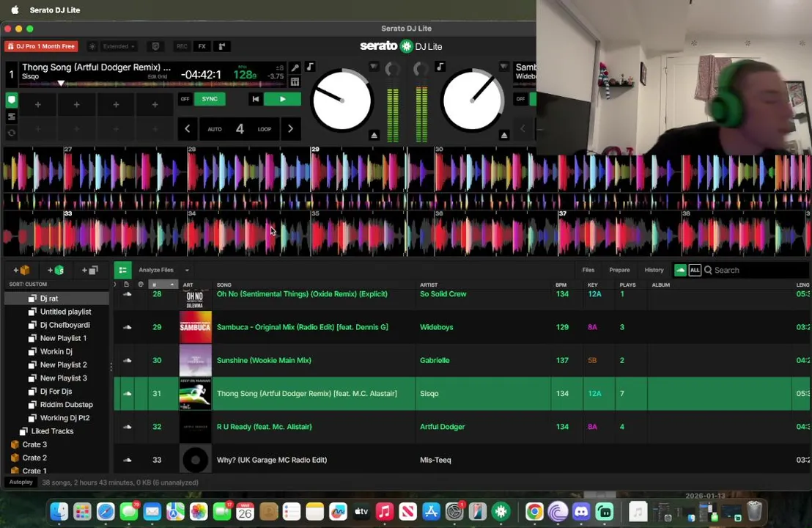Click the Serato DJ Lite apple menu item
The width and height of the screenshot is (812, 528).
coord(55,10)
